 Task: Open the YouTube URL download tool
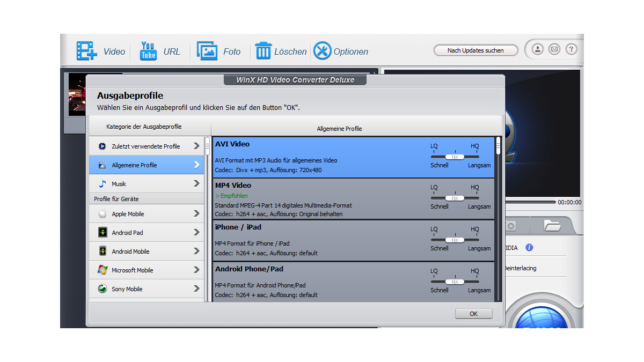coord(148,51)
